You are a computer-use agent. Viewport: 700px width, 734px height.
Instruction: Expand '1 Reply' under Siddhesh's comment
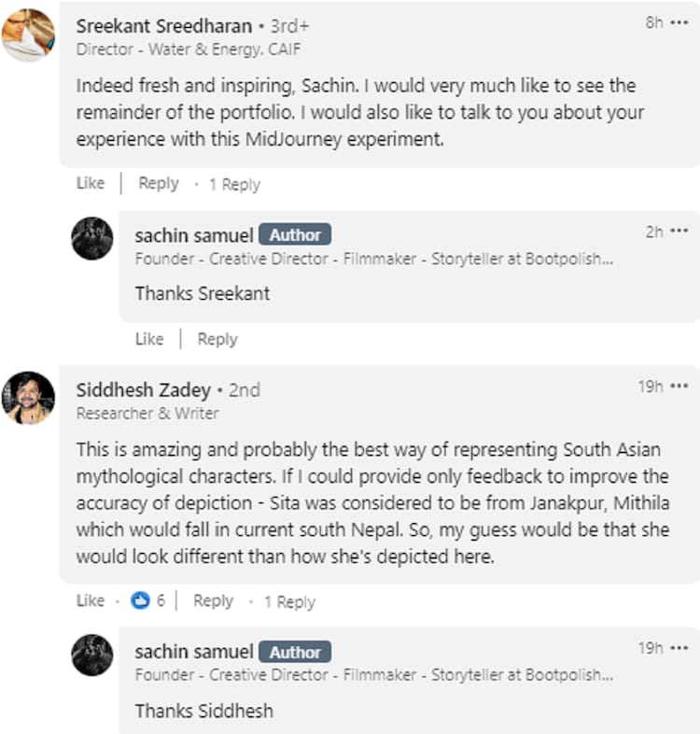[x=289, y=602]
